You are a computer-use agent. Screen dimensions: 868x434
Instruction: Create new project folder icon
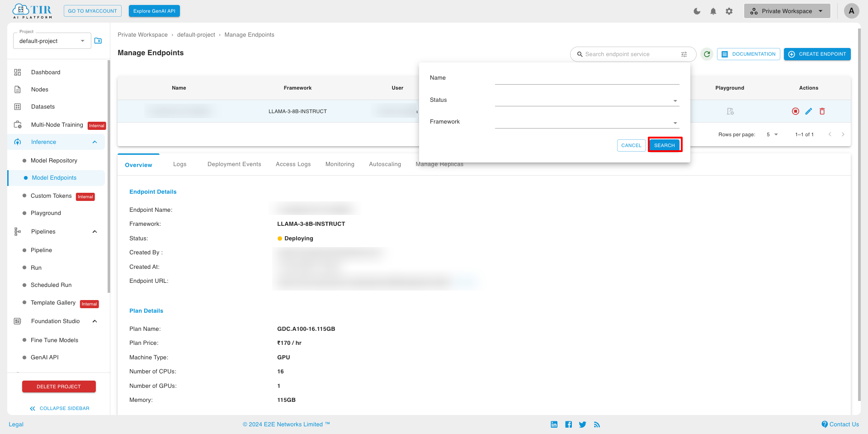tap(98, 41)
